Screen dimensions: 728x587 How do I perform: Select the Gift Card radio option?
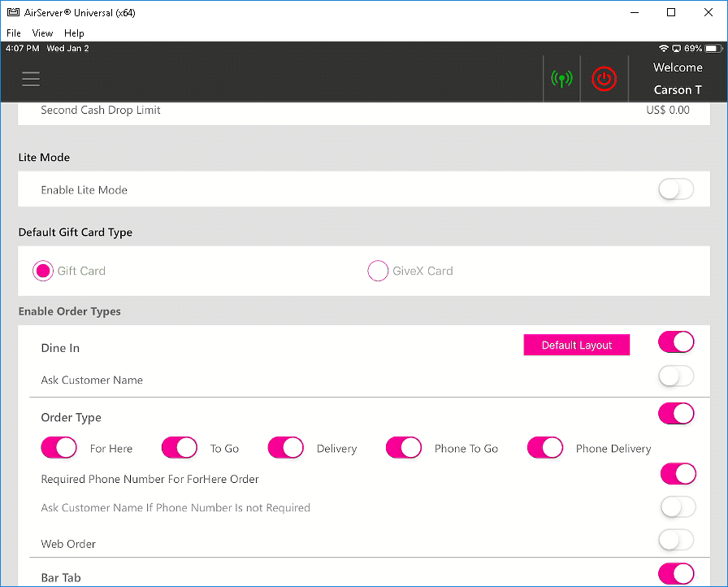[43, 271]
